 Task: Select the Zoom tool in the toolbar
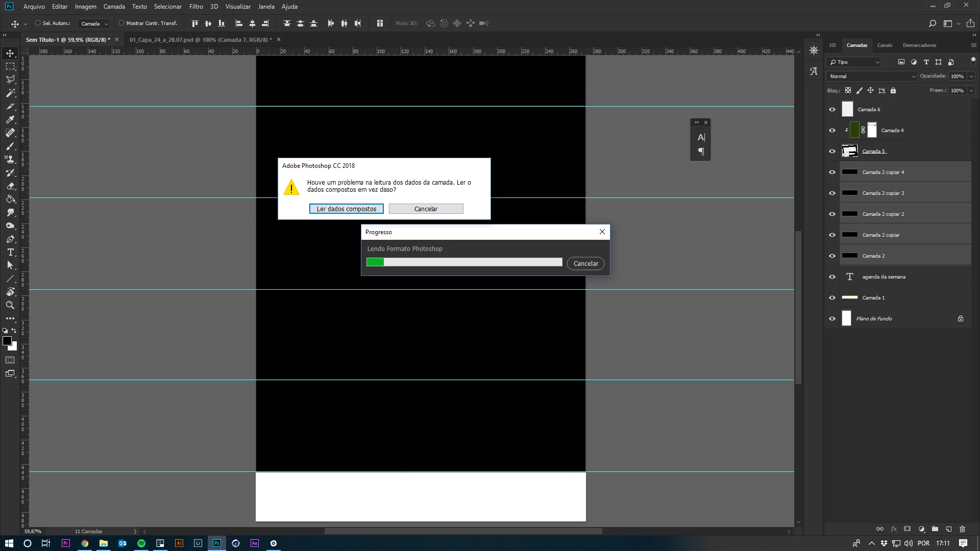coord(10,305)
